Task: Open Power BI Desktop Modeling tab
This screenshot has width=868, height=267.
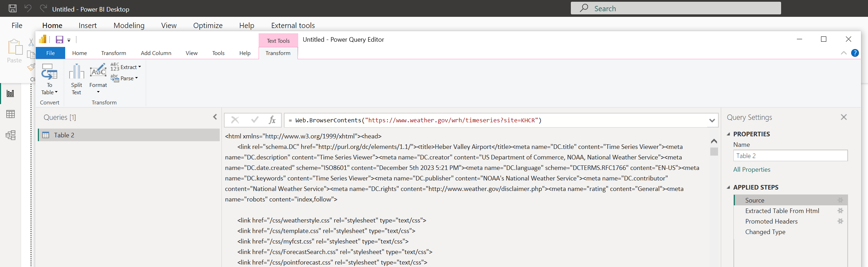Action: [x=129, y=25]
